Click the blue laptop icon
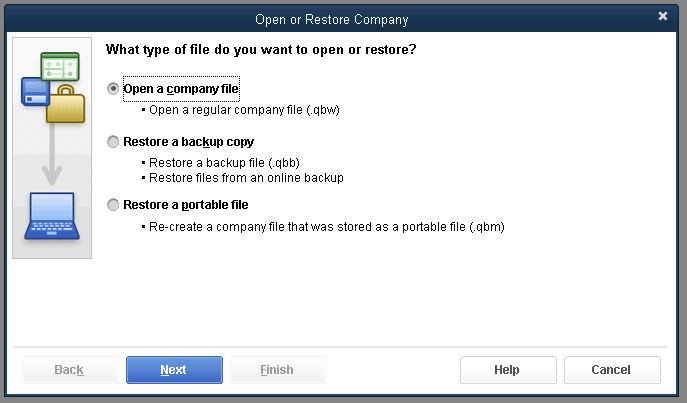687x403 pixels. click(x=52, y=216)
